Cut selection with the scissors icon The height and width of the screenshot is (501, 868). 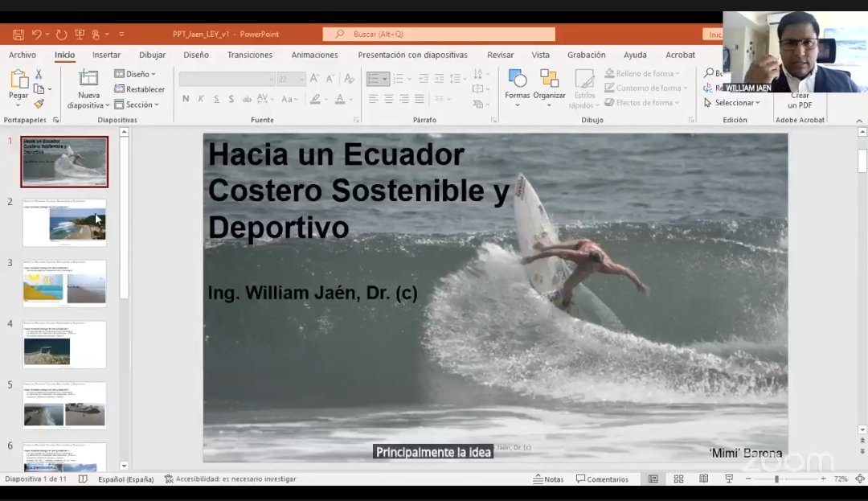pos(39,74)
